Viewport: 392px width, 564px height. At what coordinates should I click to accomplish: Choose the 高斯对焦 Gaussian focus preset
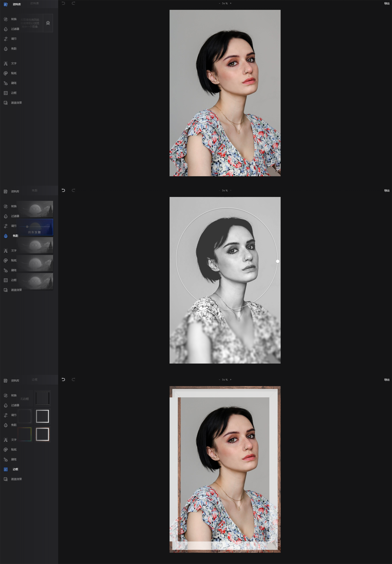point(35,281)
